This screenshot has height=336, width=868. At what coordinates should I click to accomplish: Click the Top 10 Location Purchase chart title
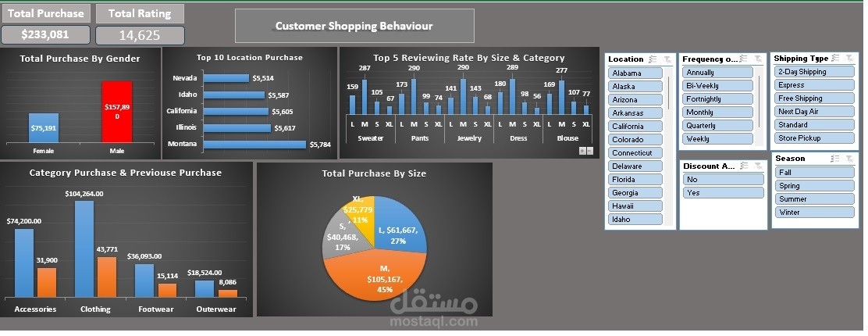point(250,57)
